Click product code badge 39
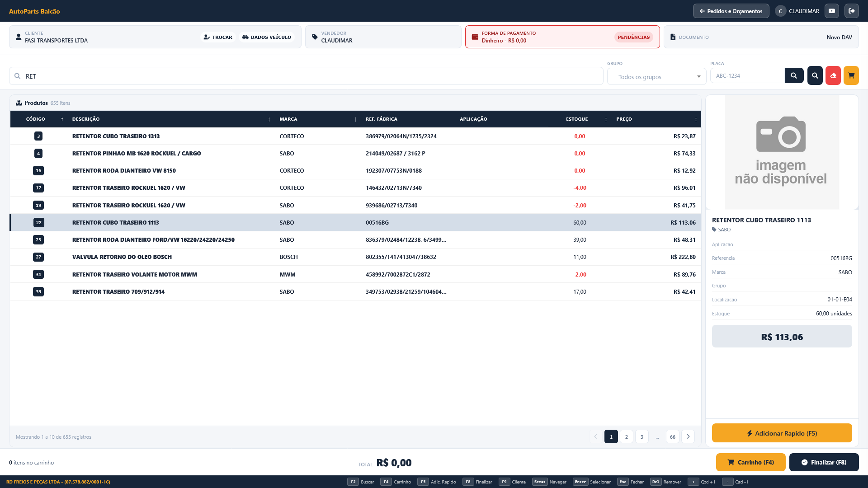The height and width of the screenshot is (488, 868). click(x=38, y=291)
